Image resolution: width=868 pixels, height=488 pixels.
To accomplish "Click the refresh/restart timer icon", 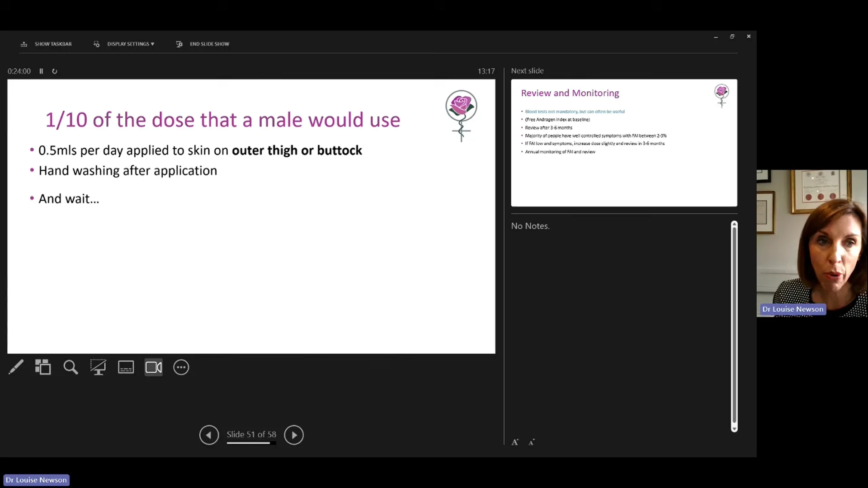I will (54, 71).
